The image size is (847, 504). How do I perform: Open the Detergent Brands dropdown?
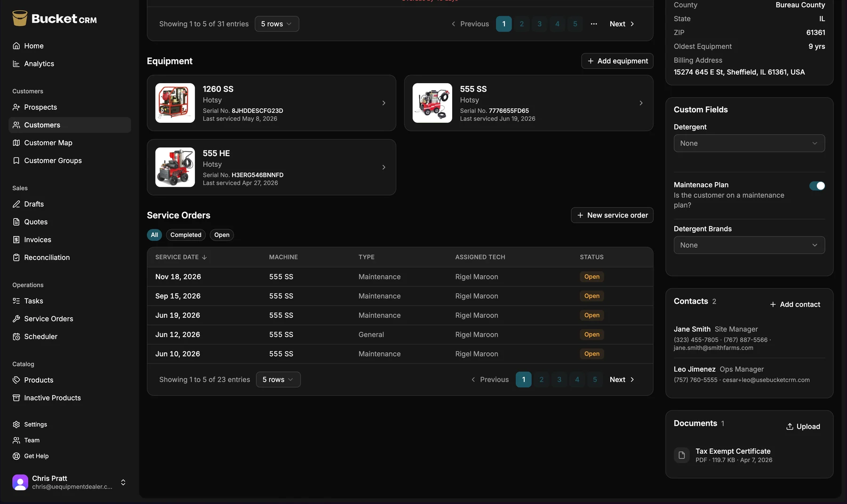(749, 245)
